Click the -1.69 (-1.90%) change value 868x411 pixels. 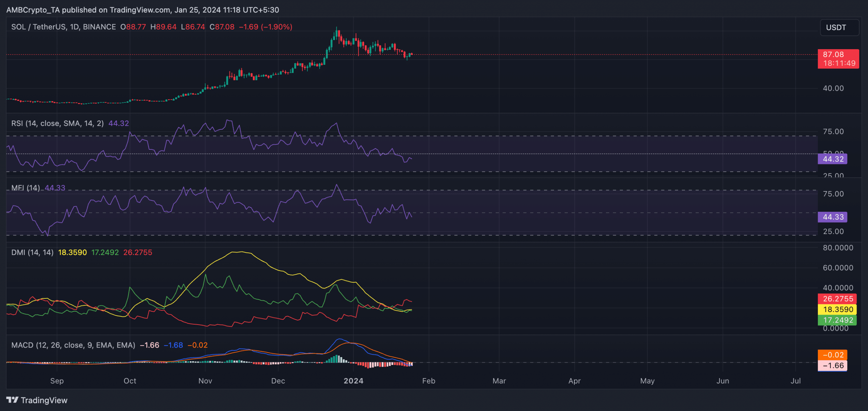[x=265, y=27]
